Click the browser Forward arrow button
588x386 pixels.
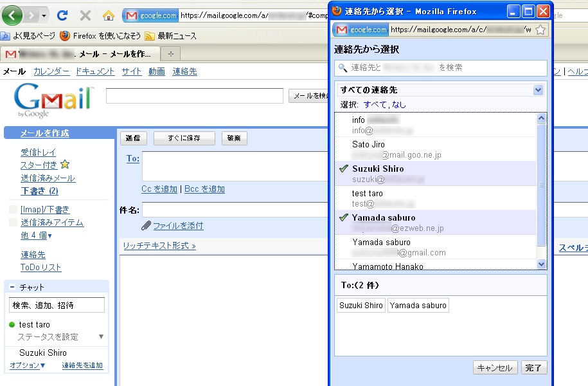point(31,15)
